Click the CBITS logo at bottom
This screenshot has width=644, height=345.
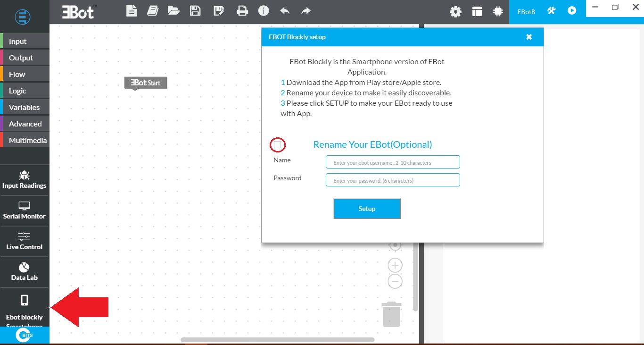tap(25, 336)
